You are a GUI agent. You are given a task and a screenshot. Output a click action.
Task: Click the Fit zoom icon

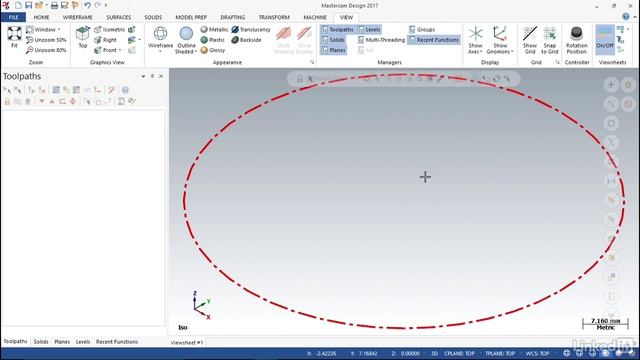point(14,33)
